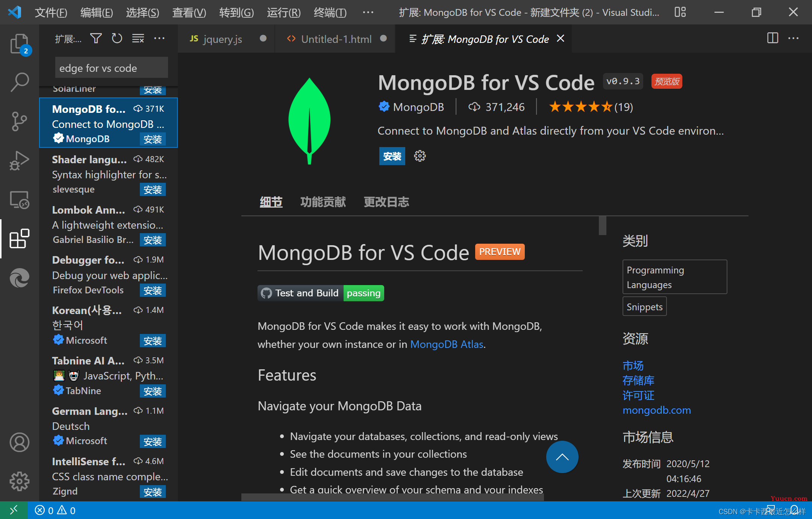Viewport: 812px width, 519px height.
Task: Install Lombok Annotations extension from list
Action: [153, 240]
